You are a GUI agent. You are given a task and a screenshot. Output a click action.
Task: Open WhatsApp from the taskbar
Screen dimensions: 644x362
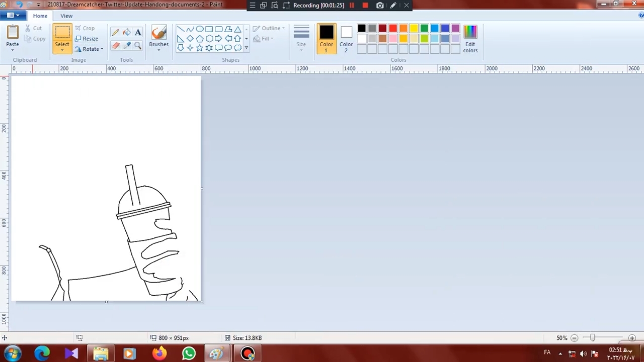pos(189,353)
